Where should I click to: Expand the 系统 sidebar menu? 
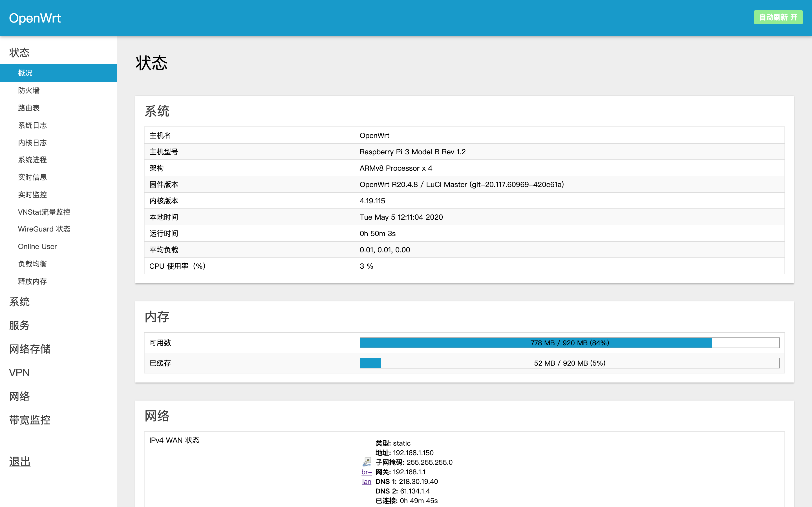tap(19, 302)
